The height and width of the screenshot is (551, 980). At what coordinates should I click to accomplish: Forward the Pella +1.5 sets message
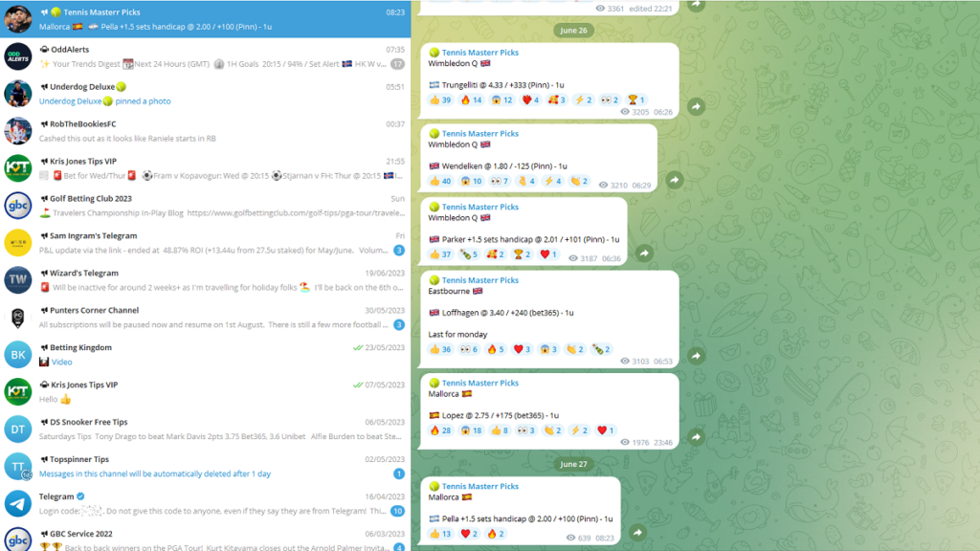click(637, 533)
